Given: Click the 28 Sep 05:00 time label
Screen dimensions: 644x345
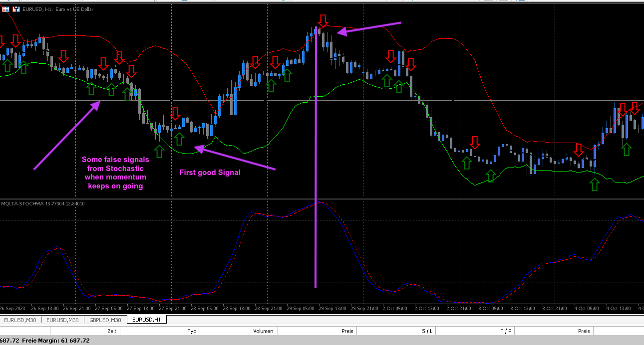Looking at the screenshot, I should [x=205, y=309].
